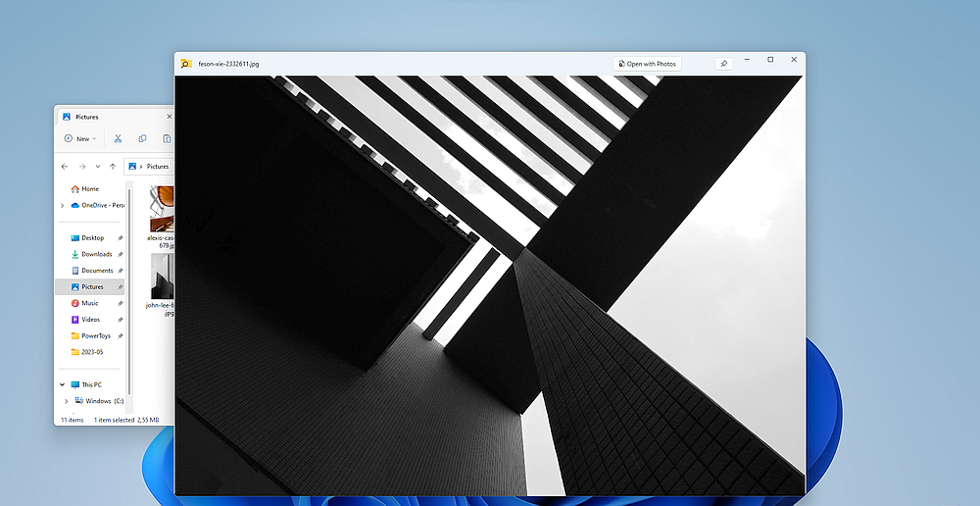Close the Pictures tab

(169, 117)
